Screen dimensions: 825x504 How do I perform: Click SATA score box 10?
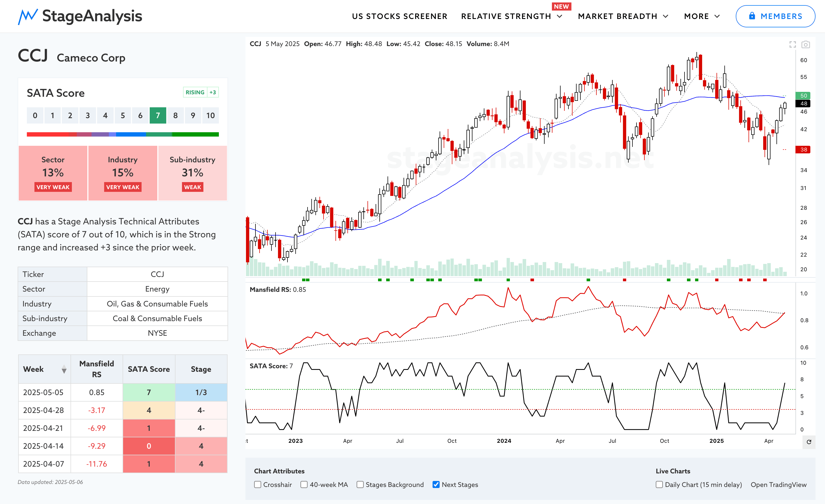coord(210,115)
